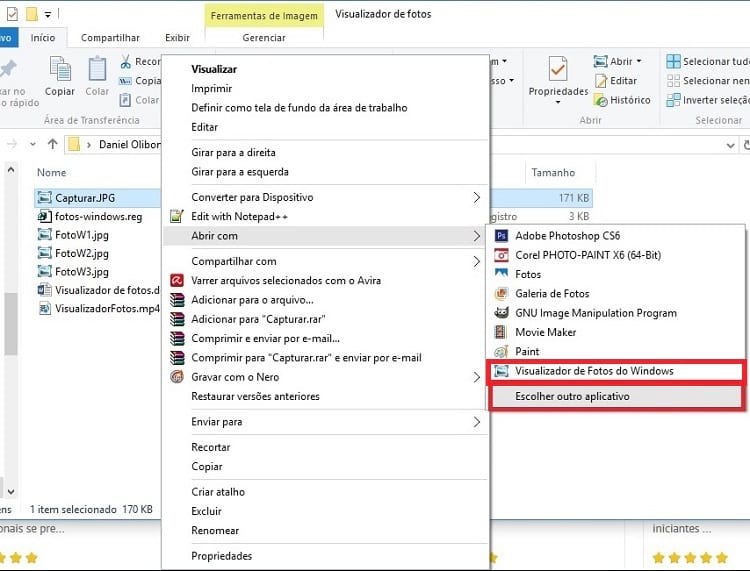Click Escolher outro aplicativo
Viewport: 750px width, 571px height.
pos(616,396)
